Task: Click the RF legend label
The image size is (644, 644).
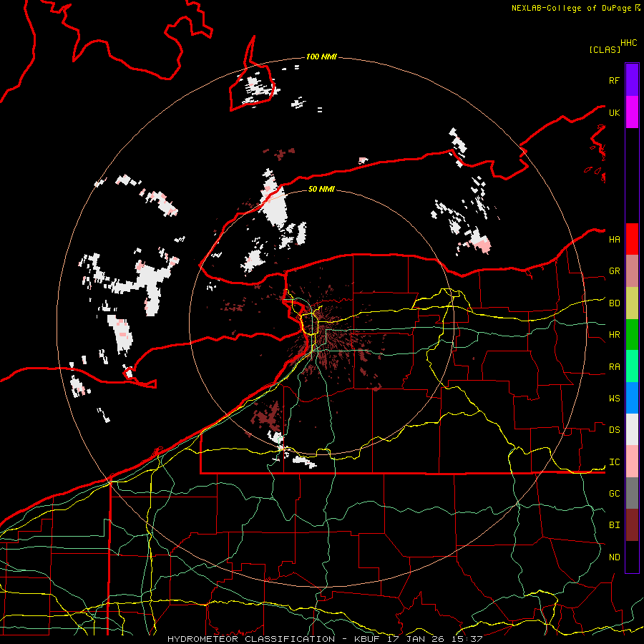Action: click(x=614, y=80)
